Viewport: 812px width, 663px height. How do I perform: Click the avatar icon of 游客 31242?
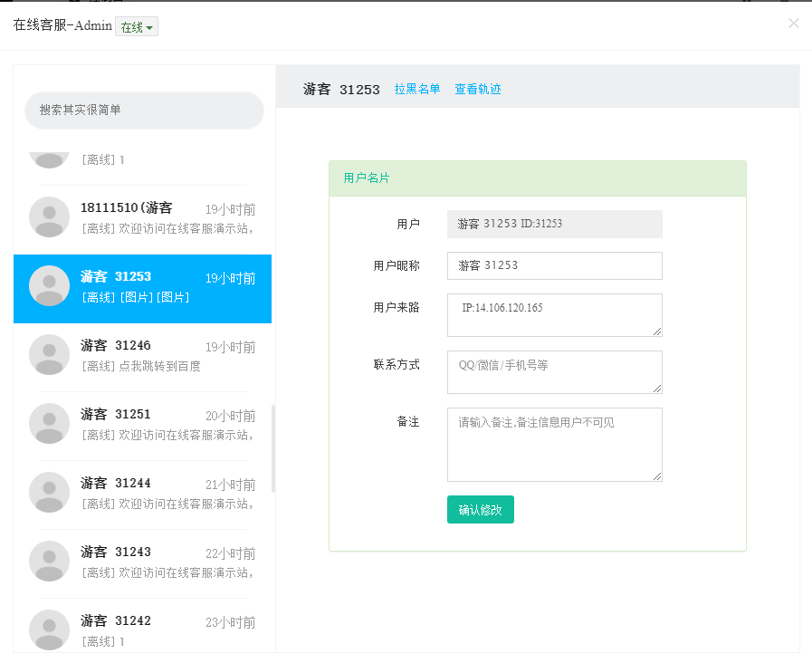click(x=49, y=629)
